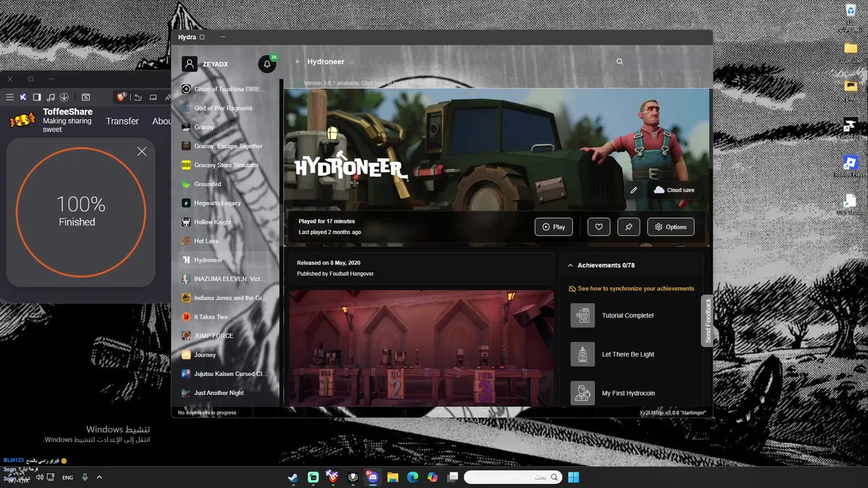Collapse the Achievements 0/78 section
The height and width of the screenshot is (488, 868).
(x=570, y=266)
